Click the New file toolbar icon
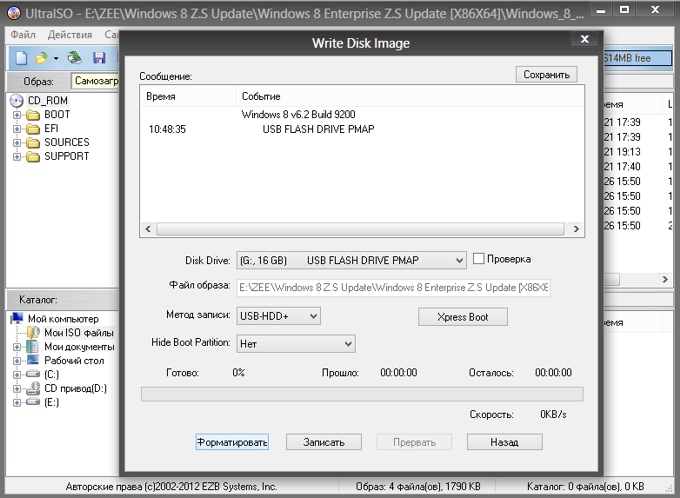Image resolution: width=680 pixels, height=498 pixels. click(22, 58)
